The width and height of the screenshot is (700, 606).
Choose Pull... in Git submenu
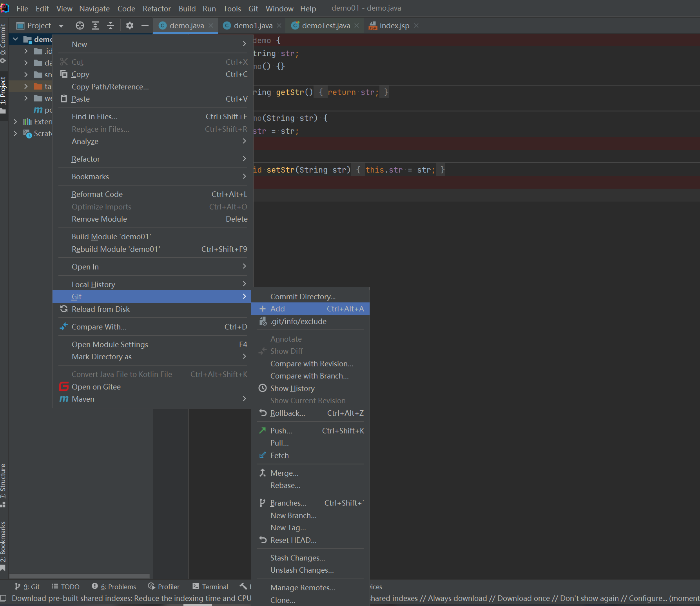310,443
